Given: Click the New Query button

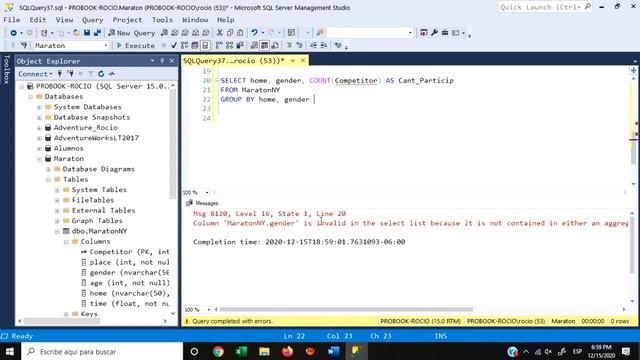Looking at the screenshot, I should point(131,33).
